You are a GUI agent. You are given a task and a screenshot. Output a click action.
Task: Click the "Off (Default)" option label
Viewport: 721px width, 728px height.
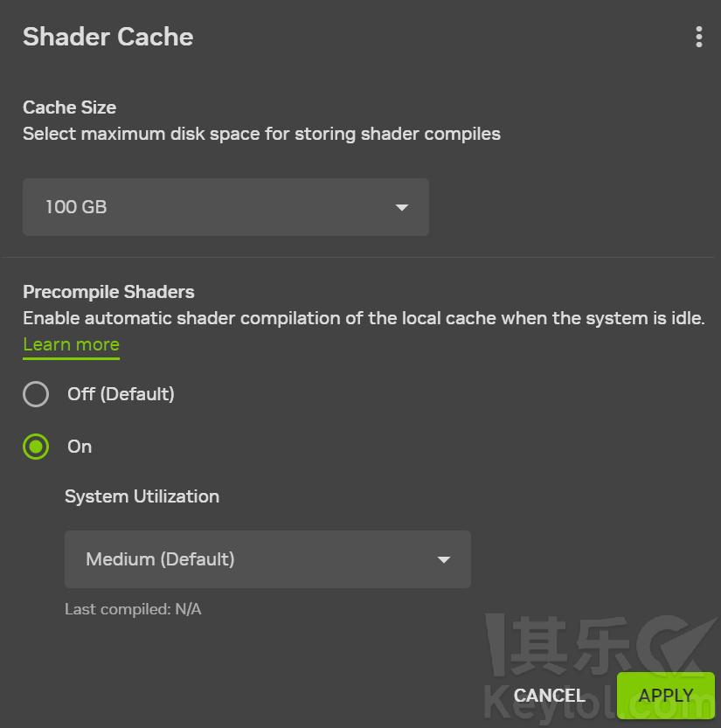121,394
